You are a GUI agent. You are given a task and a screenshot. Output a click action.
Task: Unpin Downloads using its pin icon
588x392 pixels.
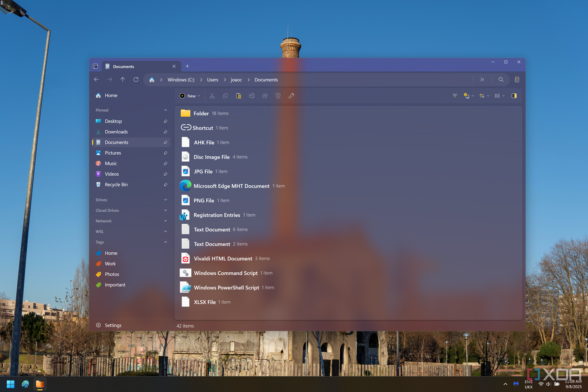point(165,132)
